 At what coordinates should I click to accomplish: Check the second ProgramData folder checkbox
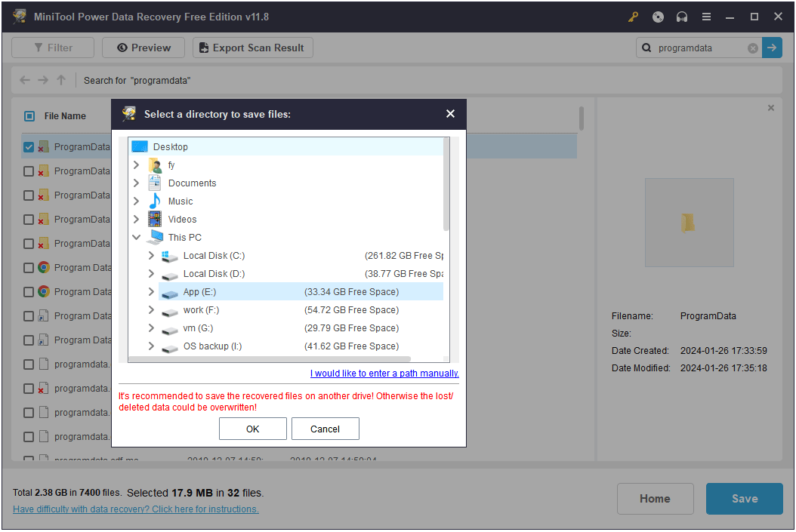pyautogui.click(x=29, y=171)
